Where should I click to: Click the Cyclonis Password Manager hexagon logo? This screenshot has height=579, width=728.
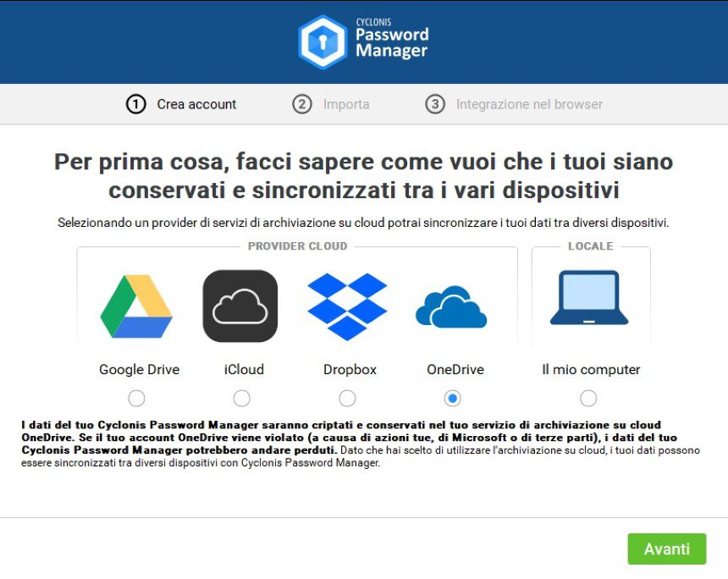pos(323,42)
